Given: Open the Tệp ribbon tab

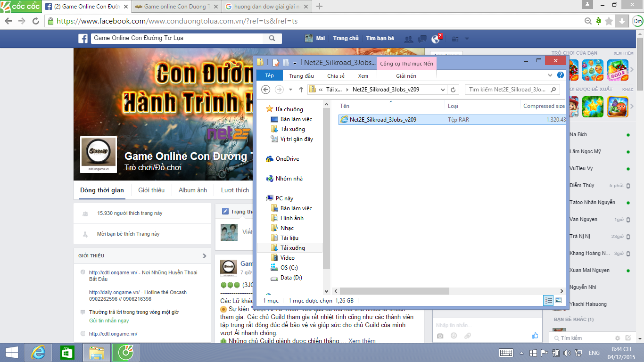Looking at the screenshot, I should pyautogui.click(x=269, y=75).
